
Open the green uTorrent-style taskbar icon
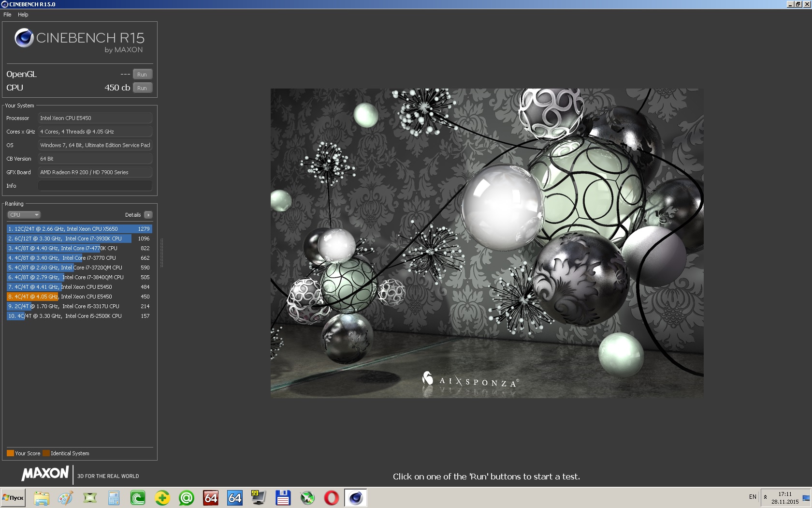tap(138, 498)
